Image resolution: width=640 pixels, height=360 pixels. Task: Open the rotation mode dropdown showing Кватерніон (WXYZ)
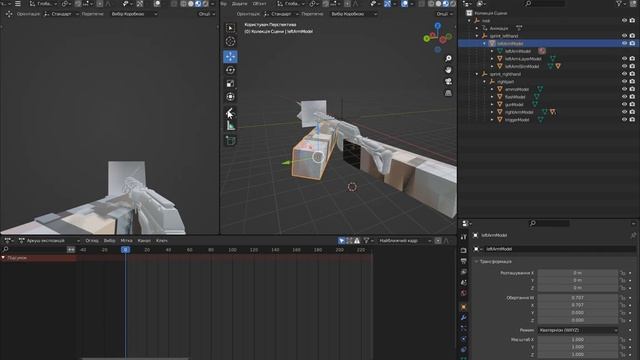(x=578, y=330)
